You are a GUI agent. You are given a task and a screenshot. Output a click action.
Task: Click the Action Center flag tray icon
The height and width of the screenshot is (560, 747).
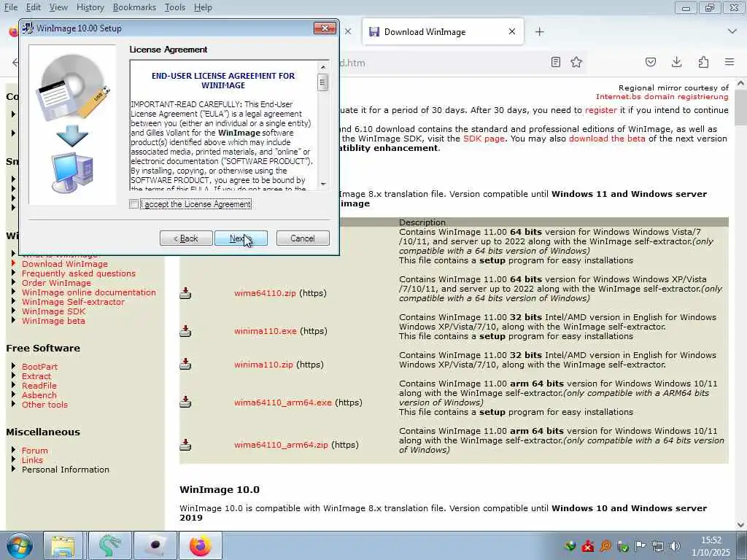tap(640, 546)
